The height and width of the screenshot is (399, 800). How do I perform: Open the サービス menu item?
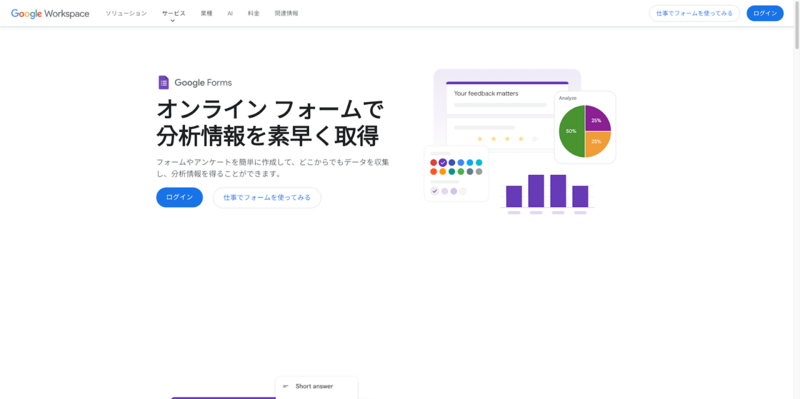tap(174, 13)
